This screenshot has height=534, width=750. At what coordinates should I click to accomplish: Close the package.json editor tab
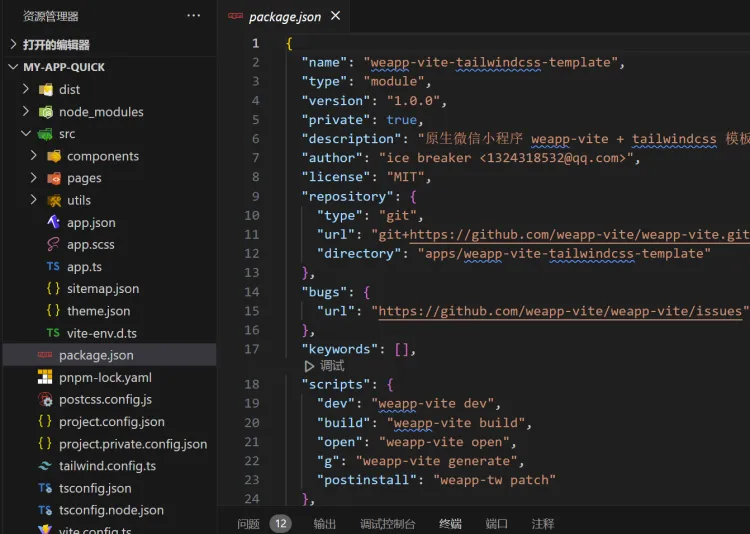click(336, 16)
